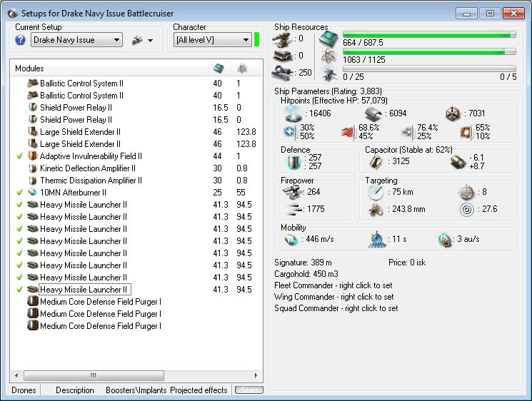
Task: Click the first Large Shield Extender II icon
Action: (33, 132)
